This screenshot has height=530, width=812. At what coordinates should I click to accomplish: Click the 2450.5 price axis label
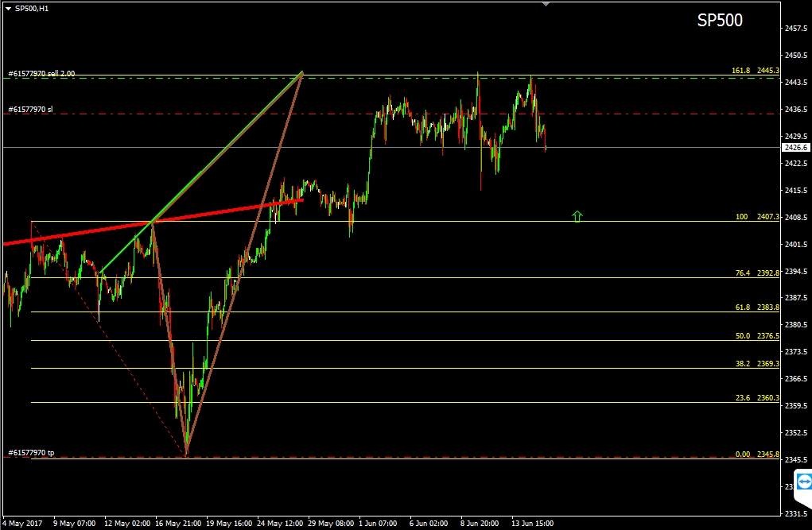click(796, 56)
